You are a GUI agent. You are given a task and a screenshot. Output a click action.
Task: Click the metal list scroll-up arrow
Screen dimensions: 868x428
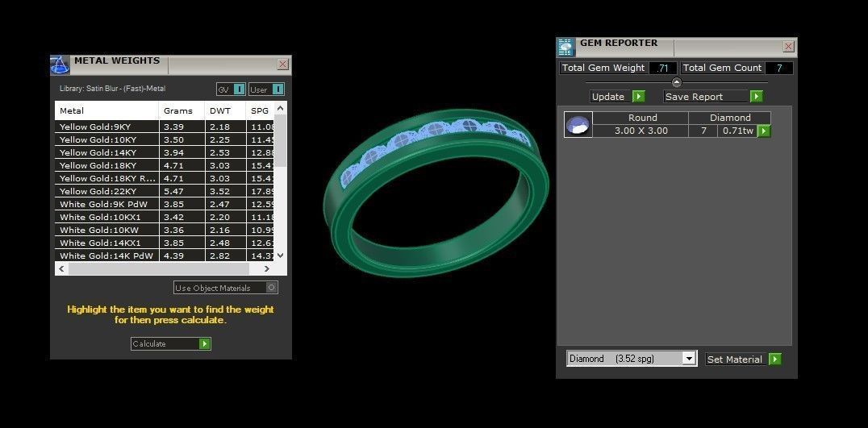(x=280, y=108)
